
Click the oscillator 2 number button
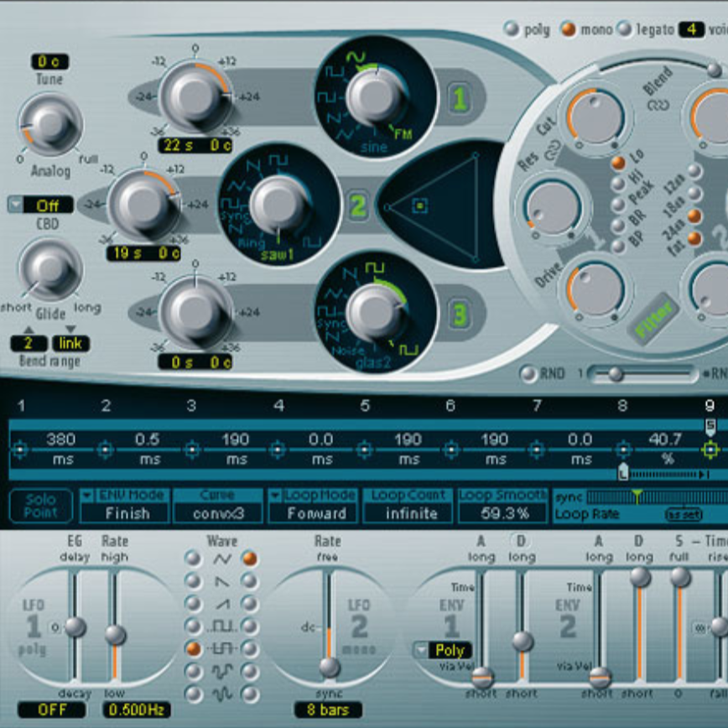(x=358, y=205)
